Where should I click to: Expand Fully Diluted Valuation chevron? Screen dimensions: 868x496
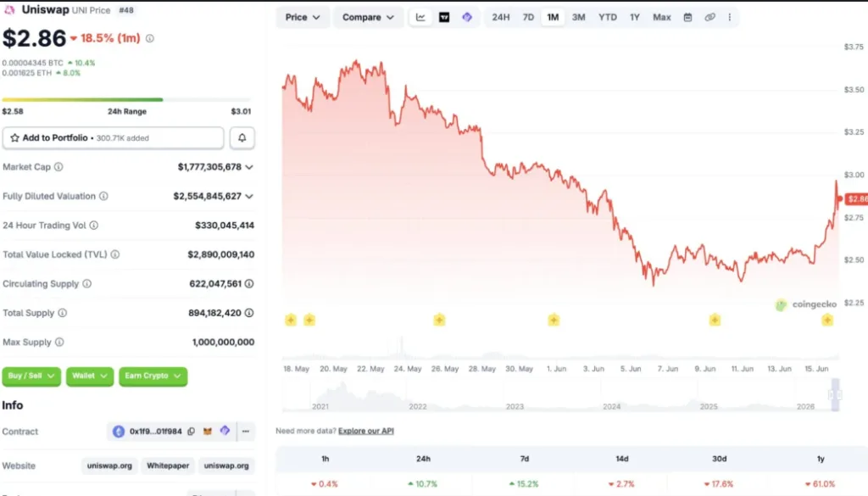pyautogui.click(x=249, y=197)
